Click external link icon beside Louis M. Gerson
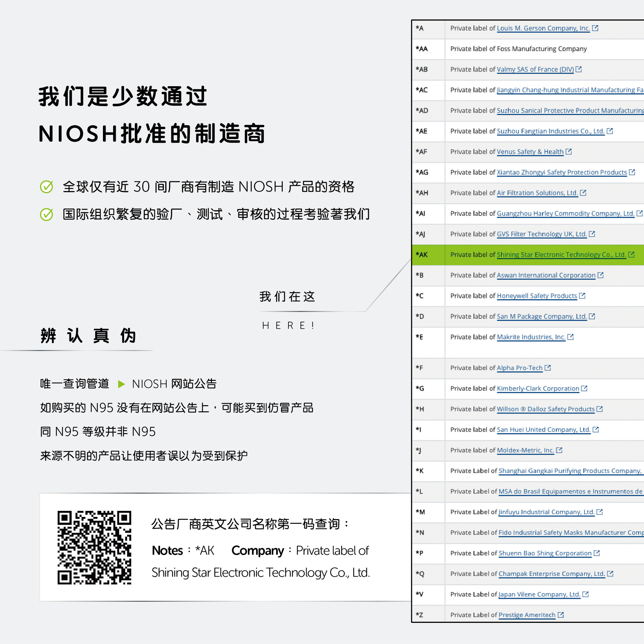Screen dimensions: 644x644 [x=595, y=28]
